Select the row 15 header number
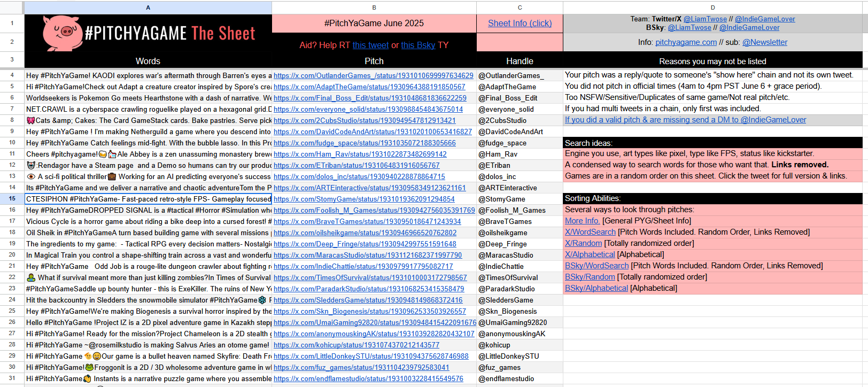 click(x=12, y=199)
